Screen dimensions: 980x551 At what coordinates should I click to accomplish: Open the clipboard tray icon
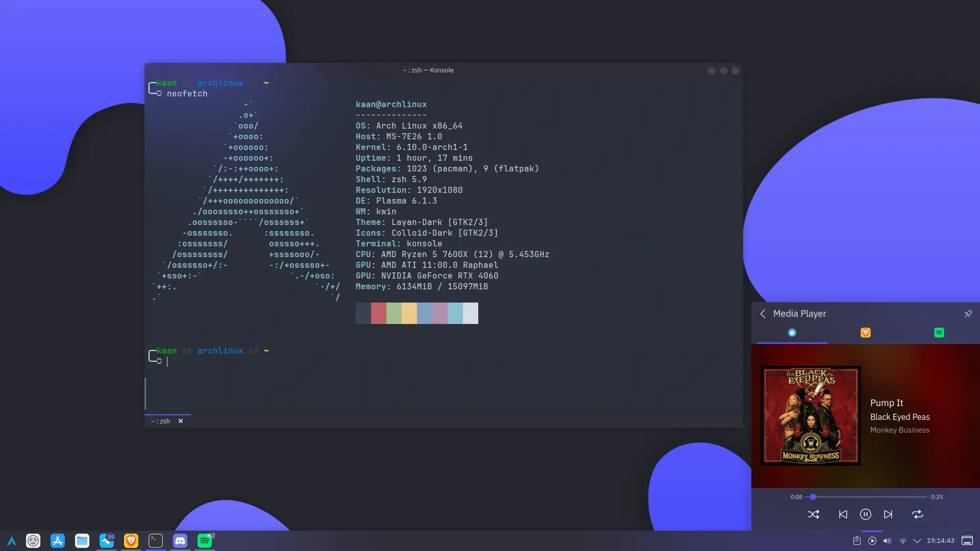click(x=857, y=541)
